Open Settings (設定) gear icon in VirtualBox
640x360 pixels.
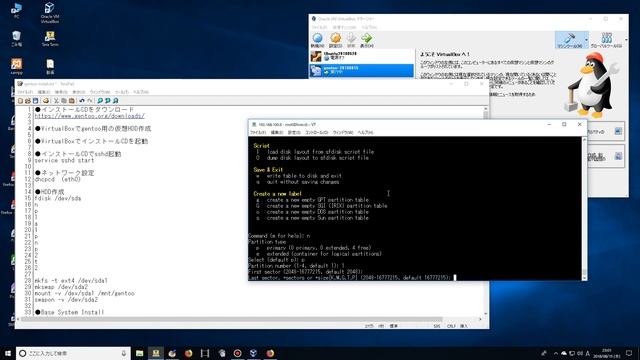335,40
